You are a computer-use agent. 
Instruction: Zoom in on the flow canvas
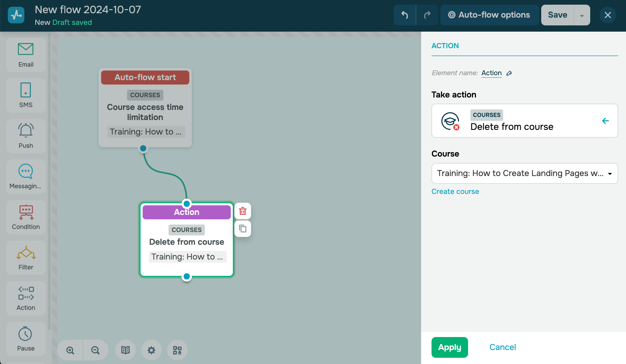(x=70, y=350)
